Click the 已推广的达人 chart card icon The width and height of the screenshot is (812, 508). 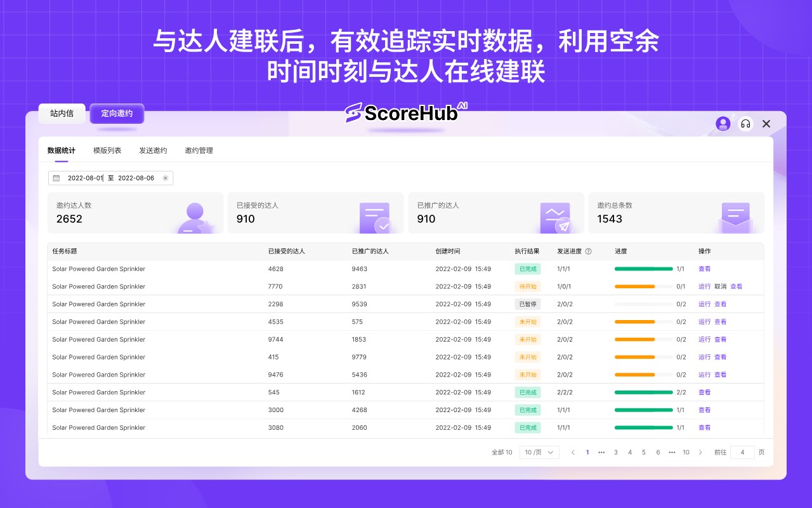click(555, 216)
